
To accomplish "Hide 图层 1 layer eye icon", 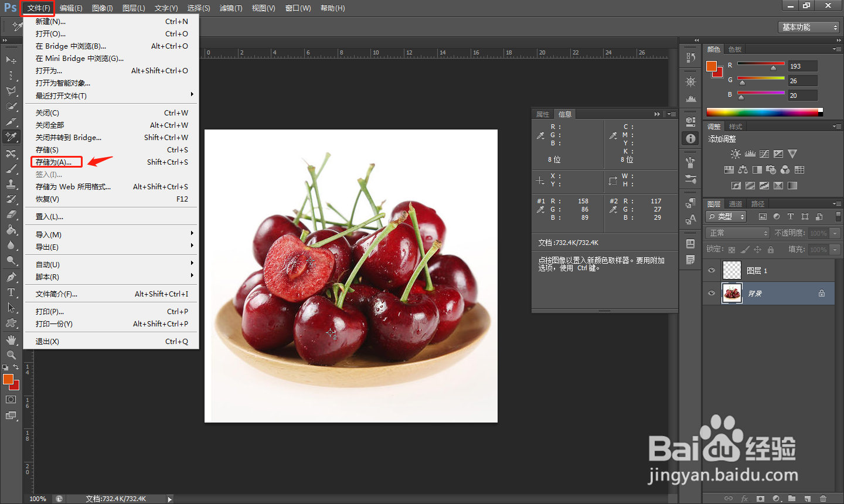I will pos(712,270).
